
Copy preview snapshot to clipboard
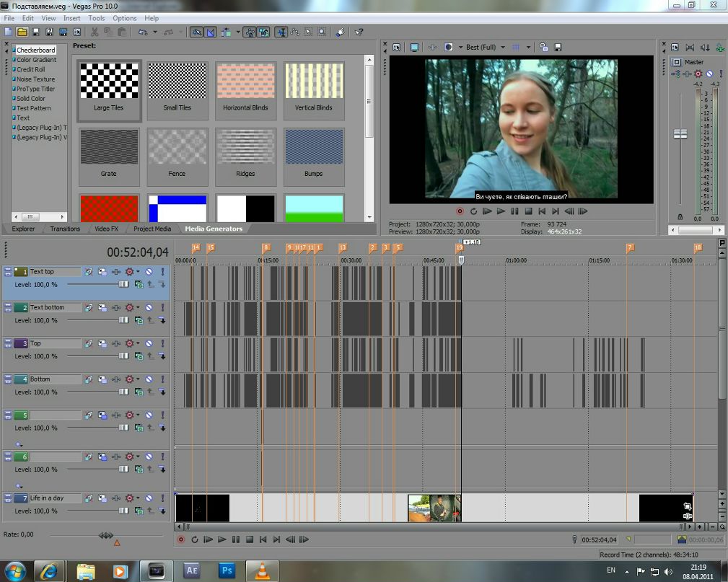[544, 48]
